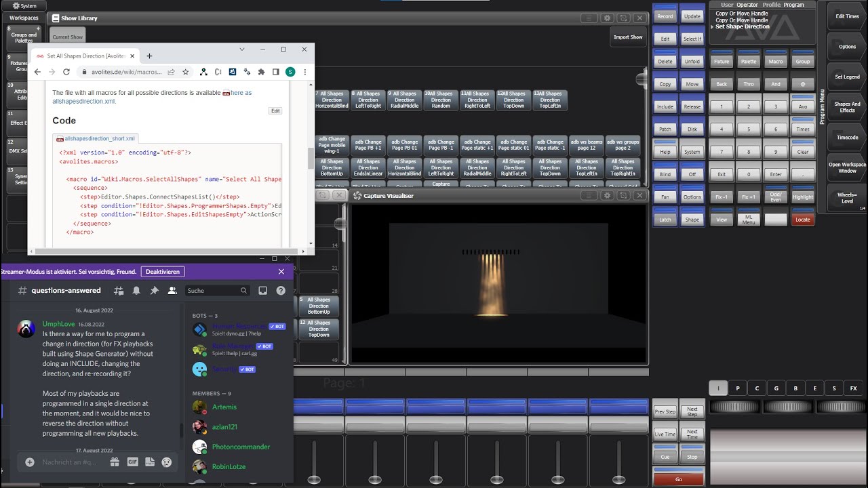Go back in the Chrome browser

[38, 72]
